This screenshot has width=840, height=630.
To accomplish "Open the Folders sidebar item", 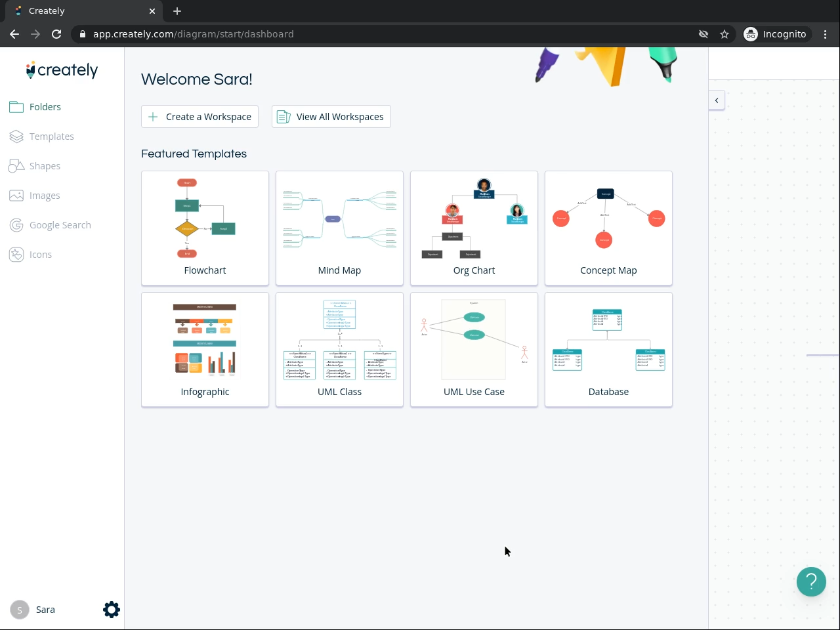I will (35, 107).
